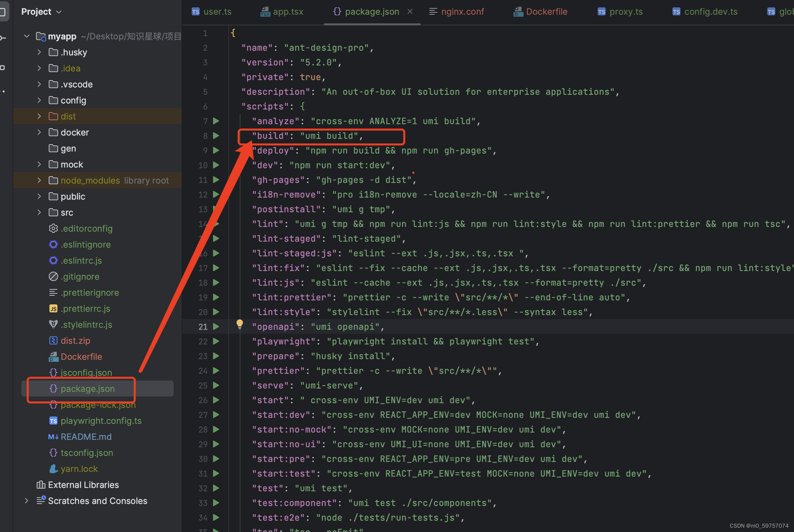The image size is (794, 532).
Task: Click the package.json tab in editor
Action: 370,11
